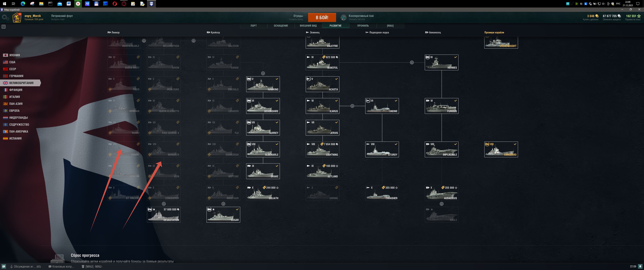Switch to the [MAU] clan tab
This screenshot has height=270, width=644.
(x=390, y=25)
